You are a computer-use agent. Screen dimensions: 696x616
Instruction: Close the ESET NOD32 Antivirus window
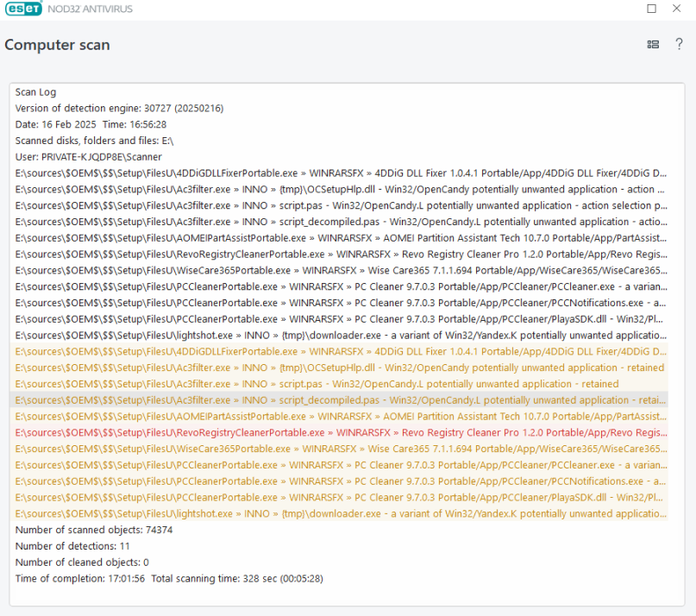(676, 9)
